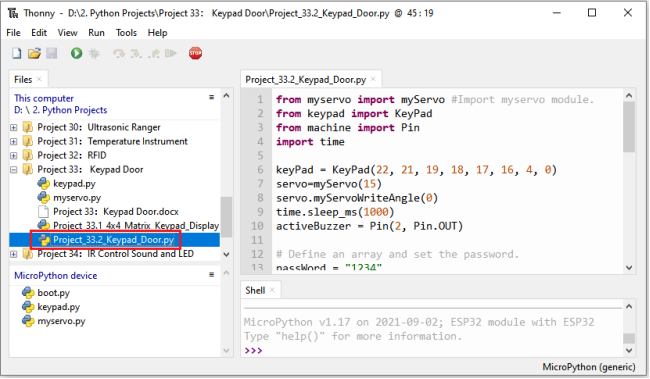Expand Project 32: RFID folder

pos(14,155)
